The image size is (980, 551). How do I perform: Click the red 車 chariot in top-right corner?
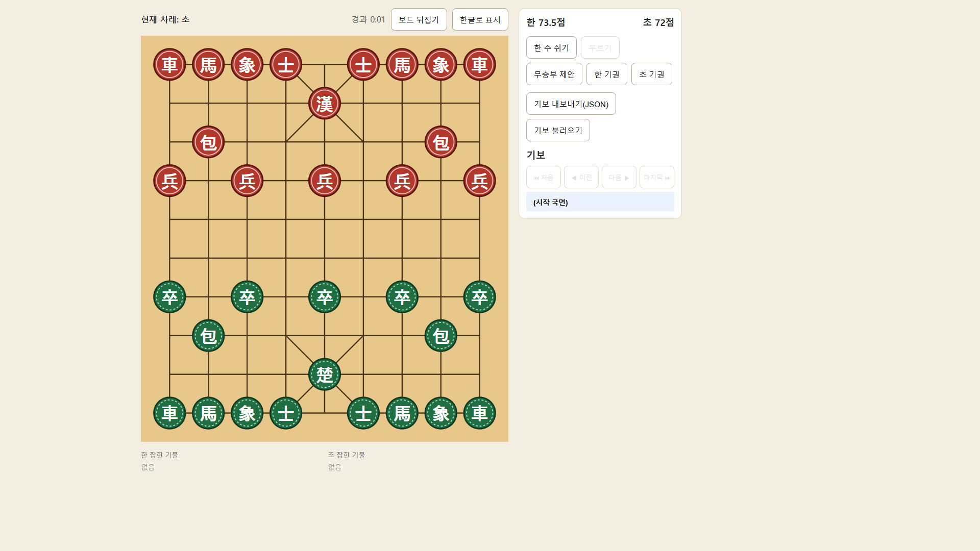[480, 65]
